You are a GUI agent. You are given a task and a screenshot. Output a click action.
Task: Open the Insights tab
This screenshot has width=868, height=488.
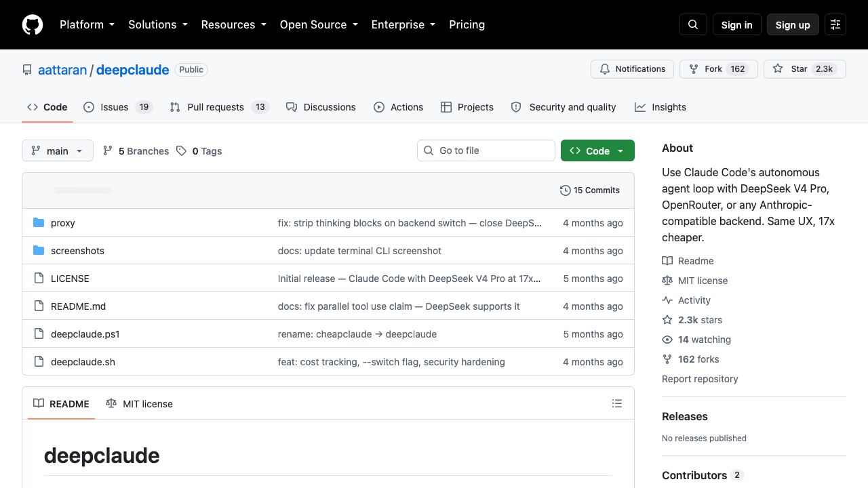click(660, 107)
